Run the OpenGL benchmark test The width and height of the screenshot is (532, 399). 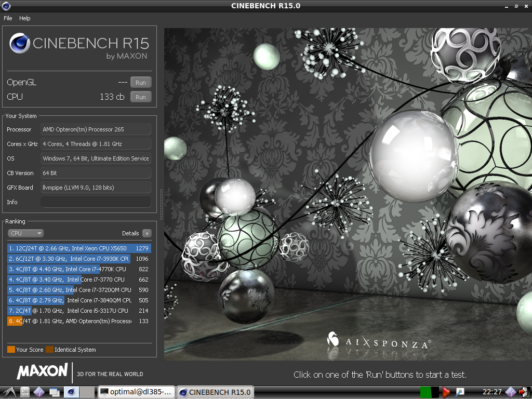[141, 82]
